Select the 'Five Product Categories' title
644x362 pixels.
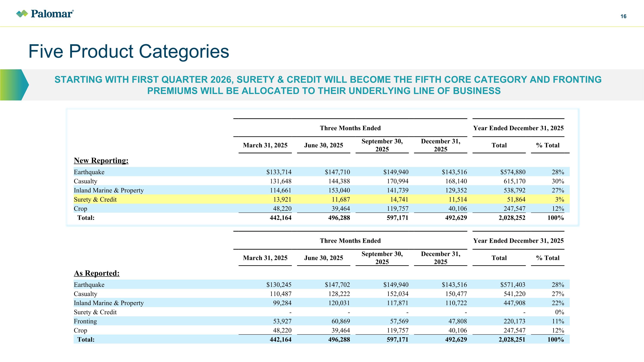click(129, 51)
